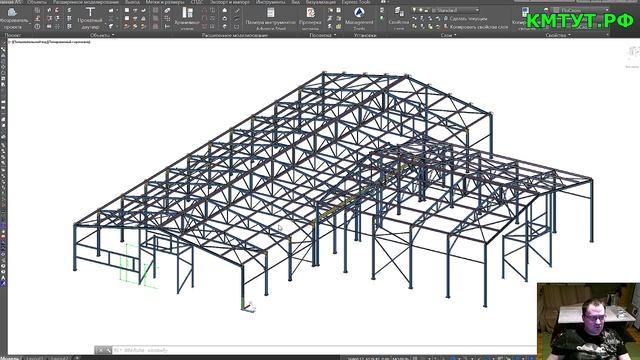Open the СПДС ribbon tab
Viewport: 640px width, 360px height.
197,2
